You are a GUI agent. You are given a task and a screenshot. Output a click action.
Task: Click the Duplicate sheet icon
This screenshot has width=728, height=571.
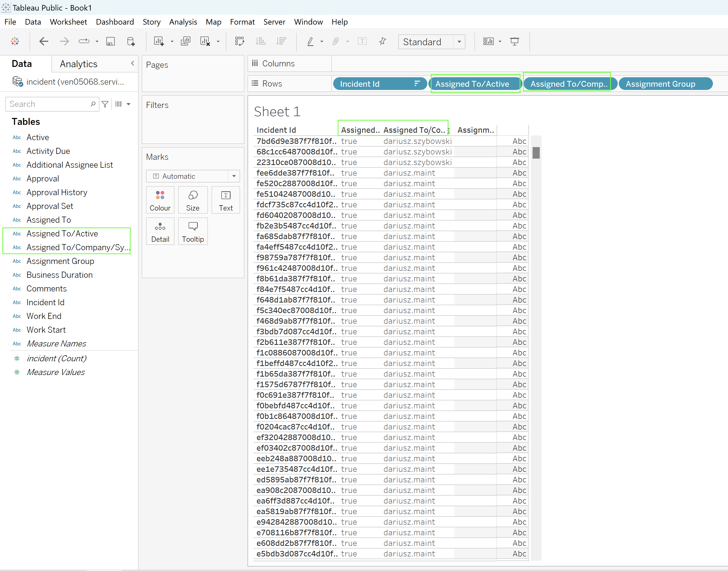[x=185, y=42]
